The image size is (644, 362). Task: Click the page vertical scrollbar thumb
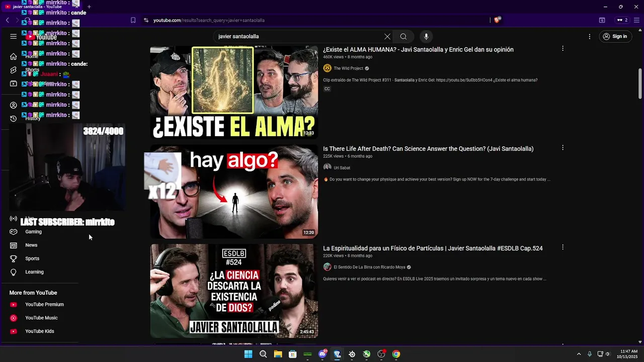point(640,83)
